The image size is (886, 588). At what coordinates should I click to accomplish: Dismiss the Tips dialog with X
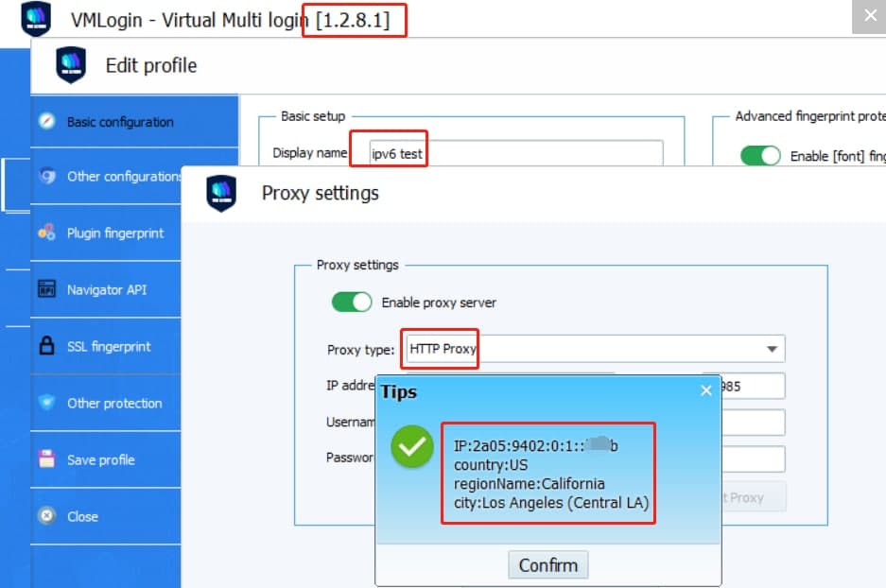(x=705, y=390)
